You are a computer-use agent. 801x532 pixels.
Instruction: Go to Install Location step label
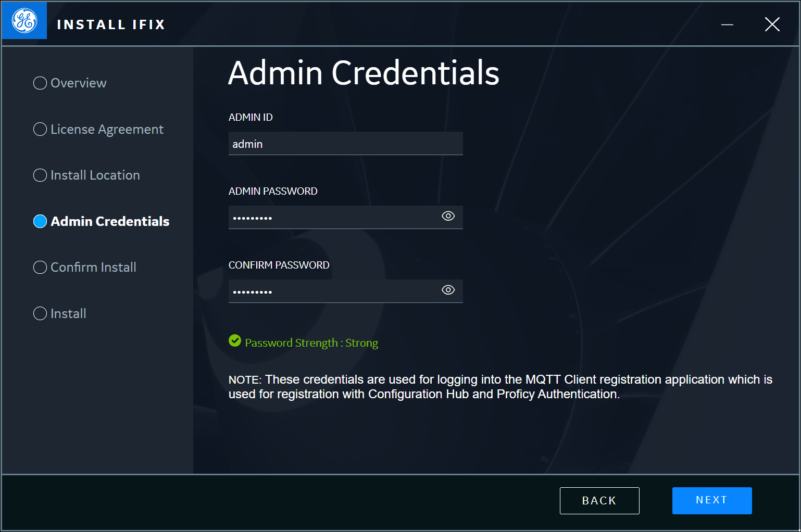(95, 175)
